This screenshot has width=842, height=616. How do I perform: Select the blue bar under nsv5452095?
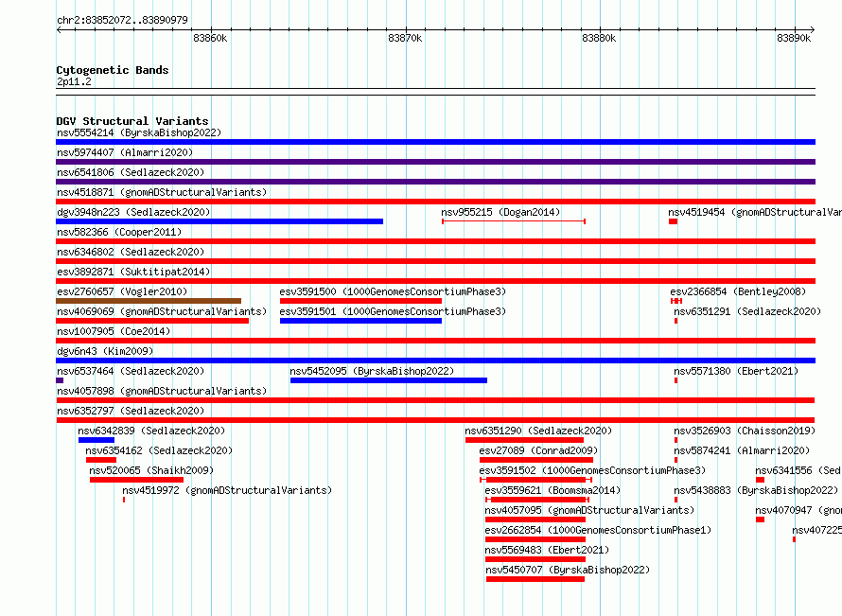point(388,380)
